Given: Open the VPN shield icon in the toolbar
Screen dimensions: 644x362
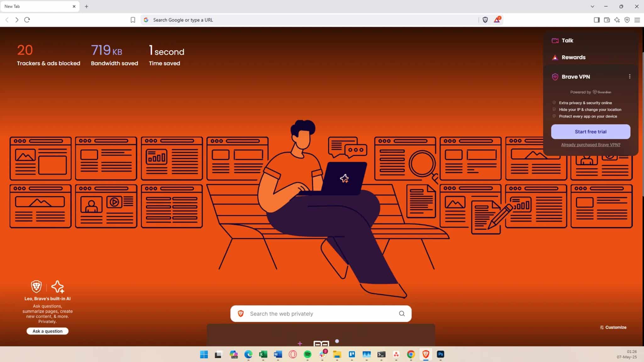Looking at the screenshot, I should coord(628,20).
